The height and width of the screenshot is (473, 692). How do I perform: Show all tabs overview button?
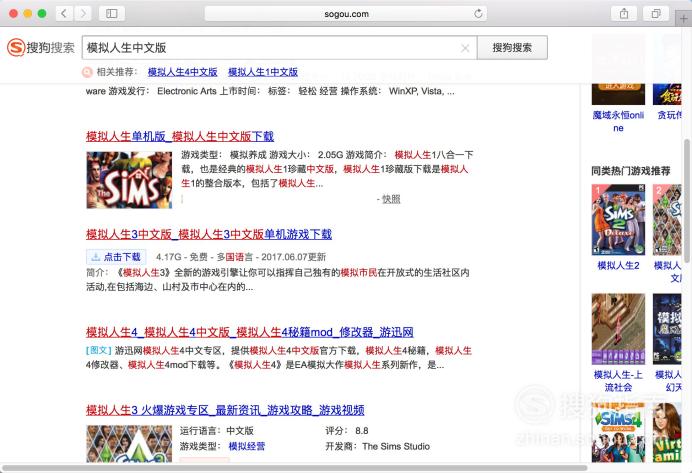tap(656, 14)
